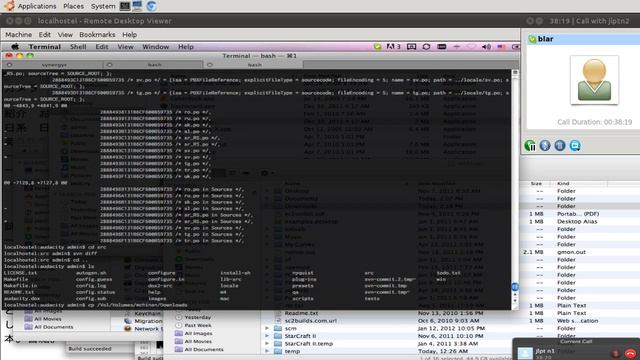Open the Shell menu in Terminal

[78, 47]
